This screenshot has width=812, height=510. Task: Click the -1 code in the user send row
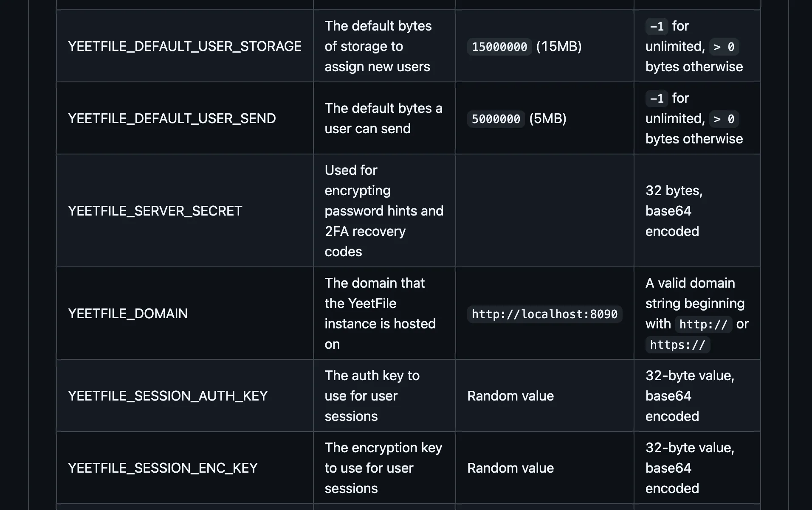point(657,98)
